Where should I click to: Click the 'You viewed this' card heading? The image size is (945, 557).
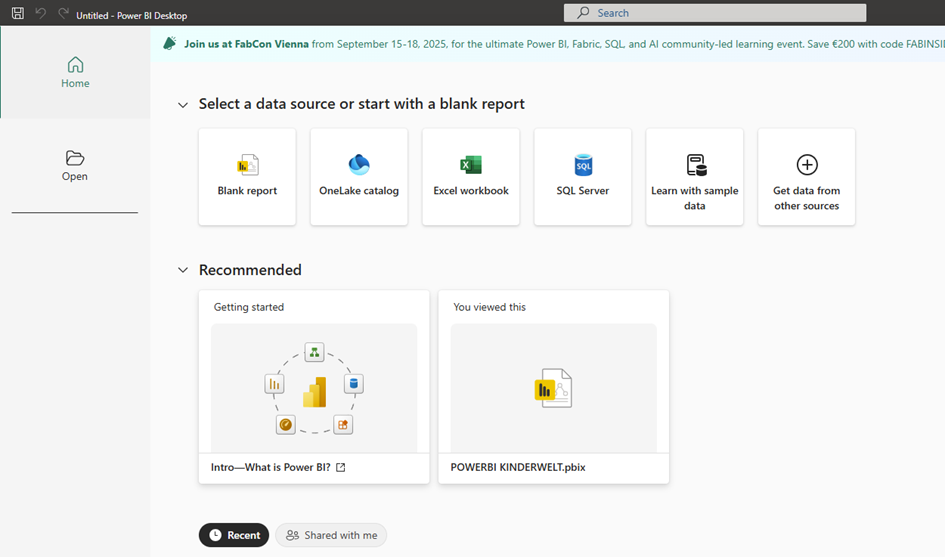pyautogui.click(x=489, y=307)
